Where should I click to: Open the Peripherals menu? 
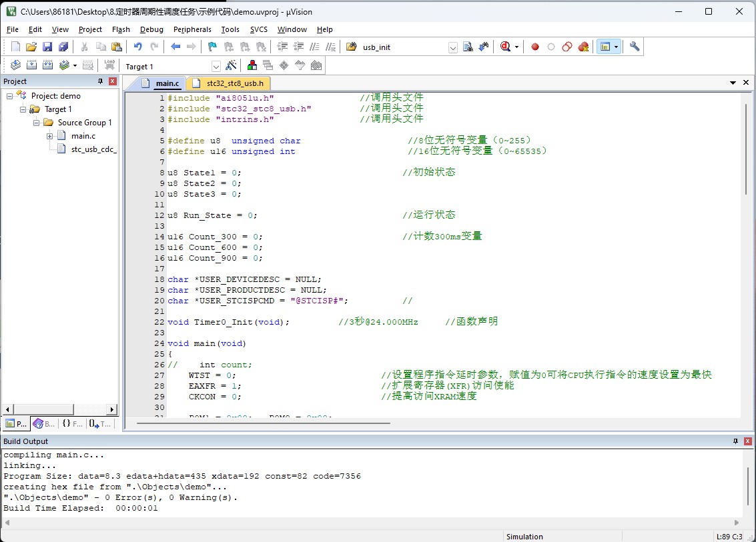(192, 29)
